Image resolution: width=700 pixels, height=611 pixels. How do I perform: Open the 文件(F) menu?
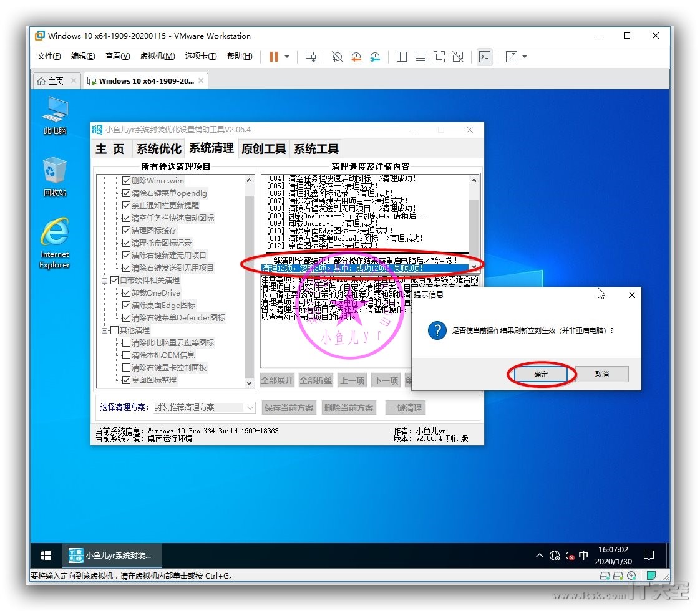[49, 55]
